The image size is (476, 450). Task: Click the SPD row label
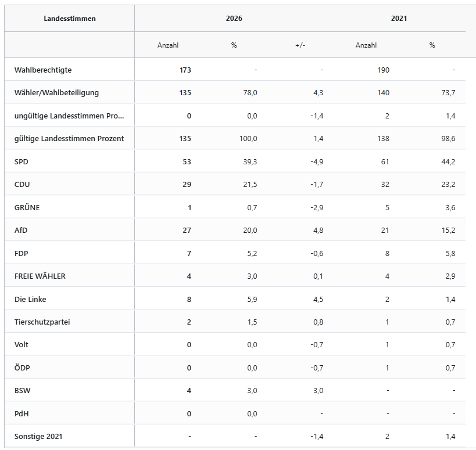coord(22,161)
